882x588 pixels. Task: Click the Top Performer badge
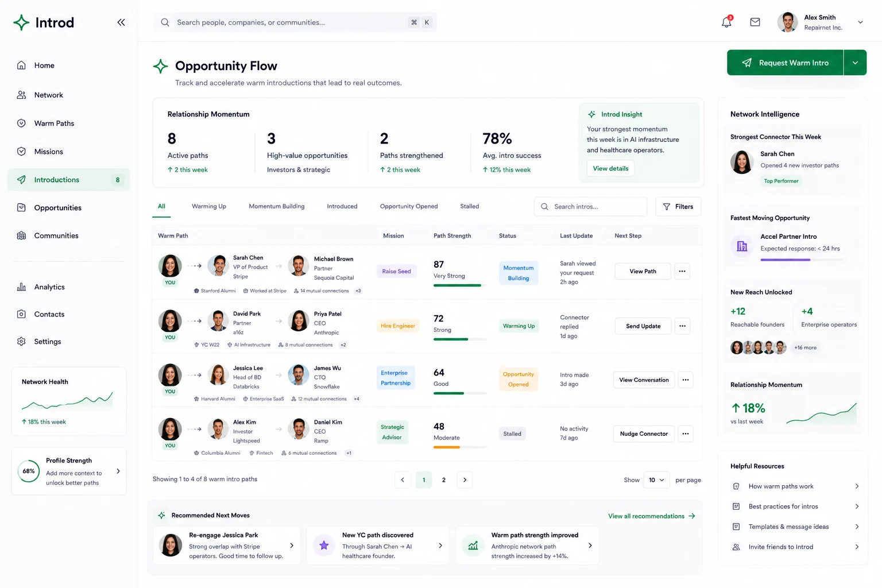(781, 181)
